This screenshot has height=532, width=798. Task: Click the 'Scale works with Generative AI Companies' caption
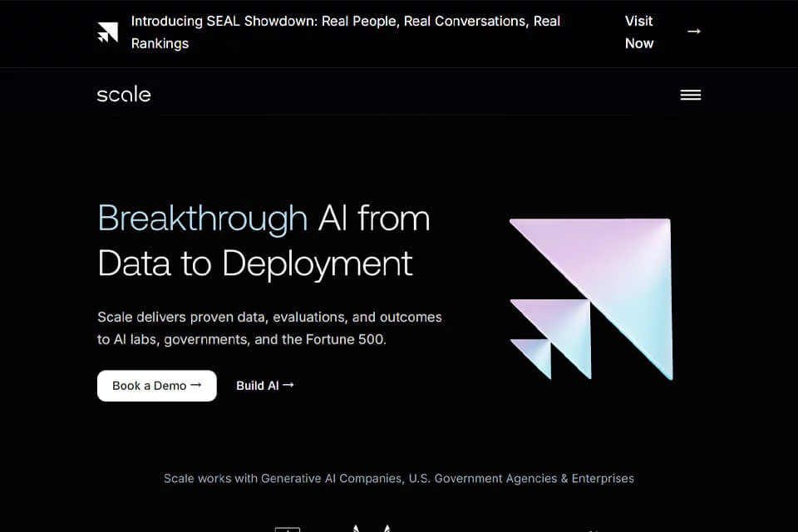coord(399,479)
